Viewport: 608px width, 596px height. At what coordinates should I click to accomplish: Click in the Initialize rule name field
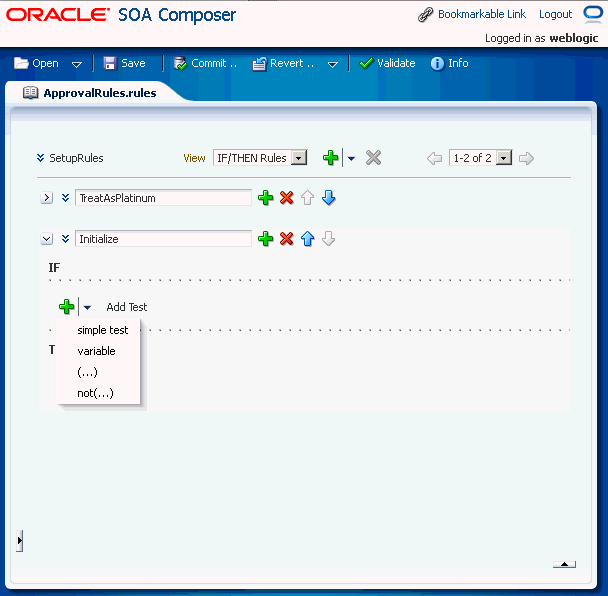tap(163, 239)
